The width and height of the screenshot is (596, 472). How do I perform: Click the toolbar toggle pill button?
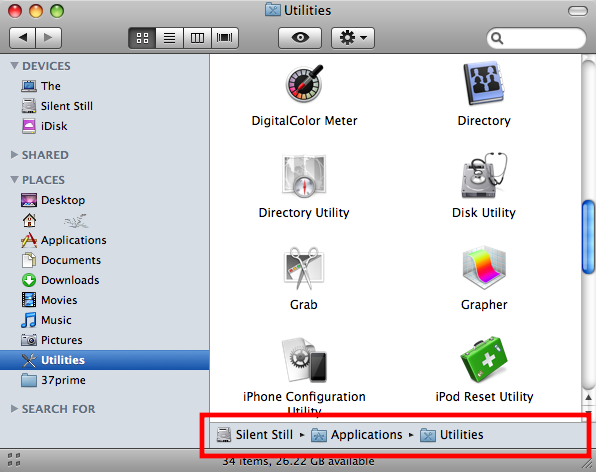(x=578, y=11)
